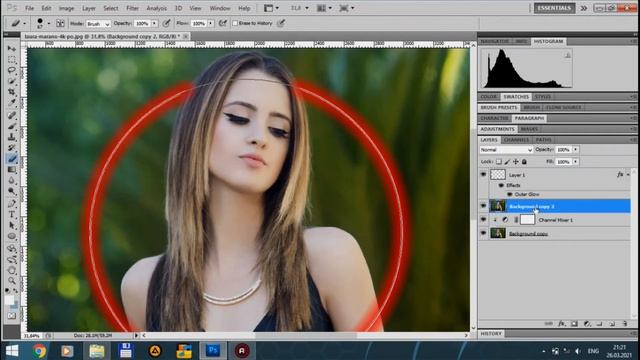Switch to the Channels tab

516,140
